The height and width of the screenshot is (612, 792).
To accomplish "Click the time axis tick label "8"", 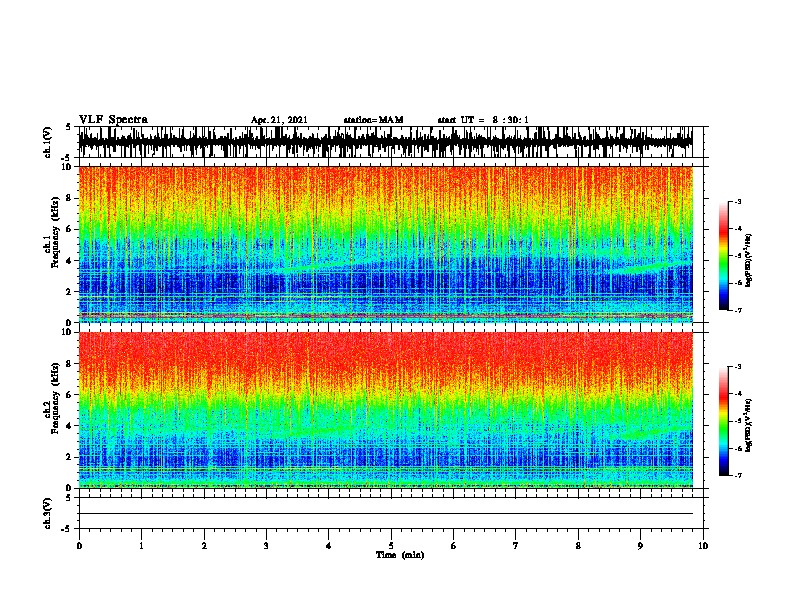I will (x=578, y=546).
